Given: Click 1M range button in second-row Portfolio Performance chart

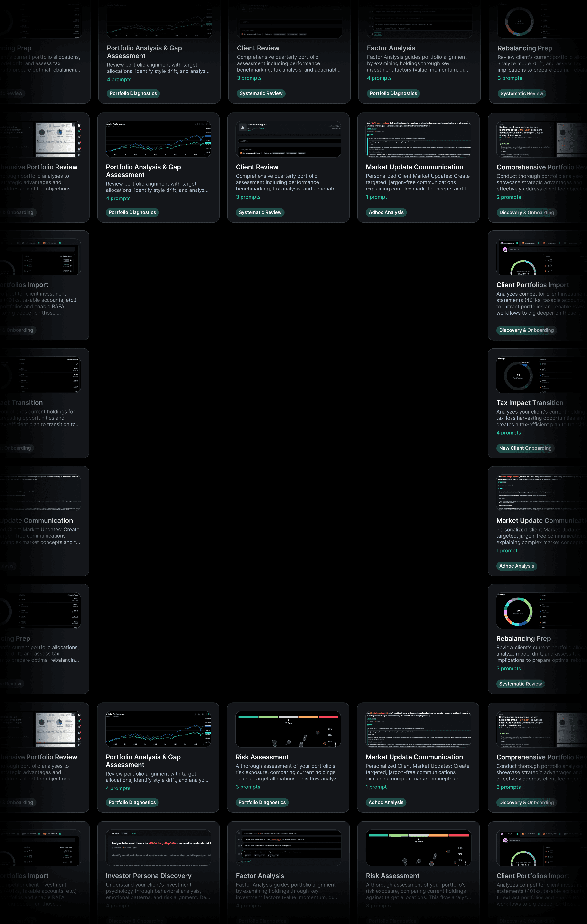Looking at the screenshot, I should pos(196,124).
